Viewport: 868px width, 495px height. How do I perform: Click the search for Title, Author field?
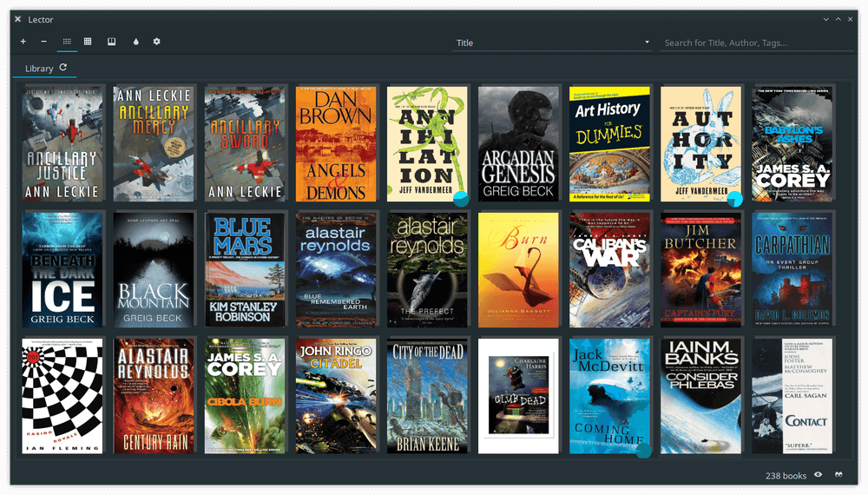point(756,43)
